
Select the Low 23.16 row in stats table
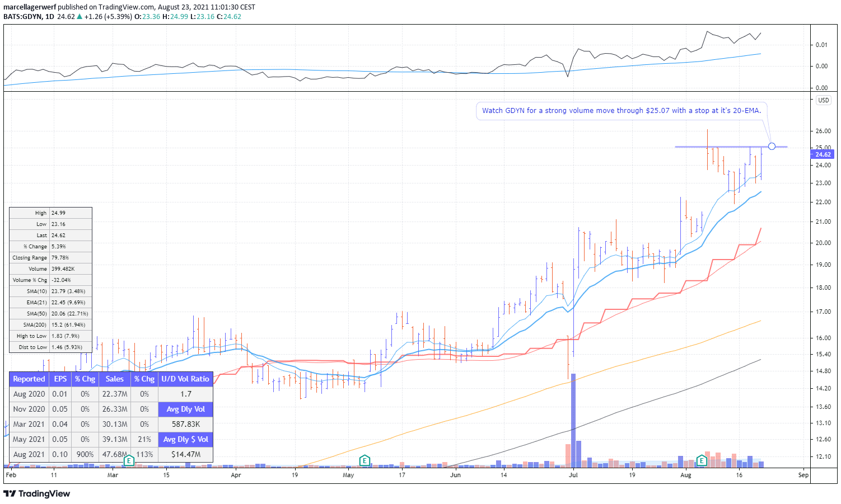(x=50, y=224)
